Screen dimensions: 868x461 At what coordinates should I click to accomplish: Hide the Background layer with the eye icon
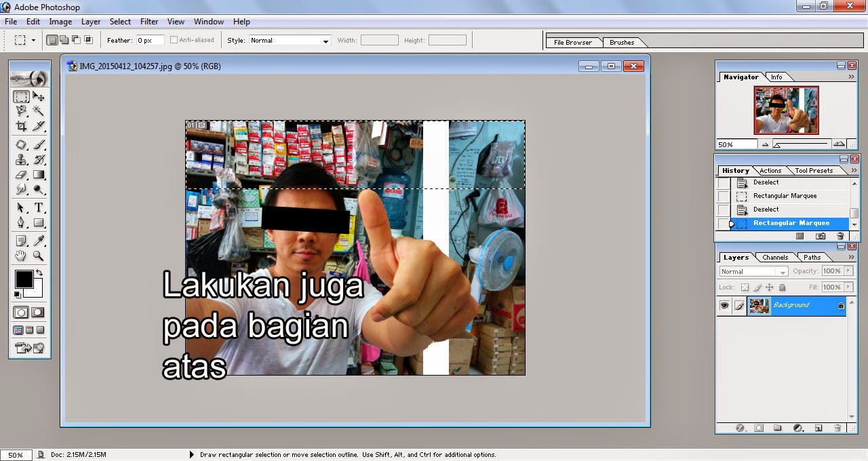[x=724, y=306]
